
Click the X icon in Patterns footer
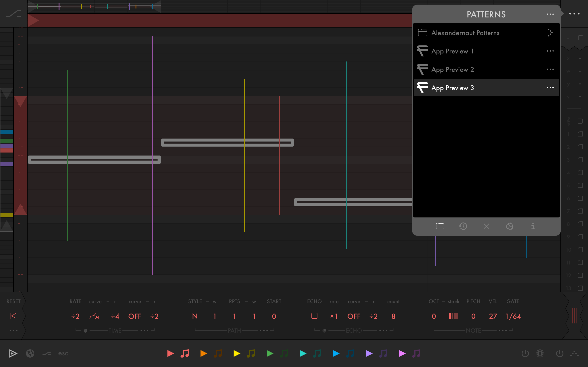[x=486, y=226]
